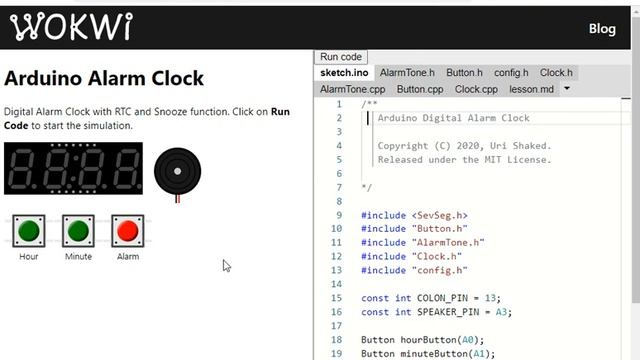Click the Arduino Alarm Clock heading
The image size is (640, 360).
point(104,78)
